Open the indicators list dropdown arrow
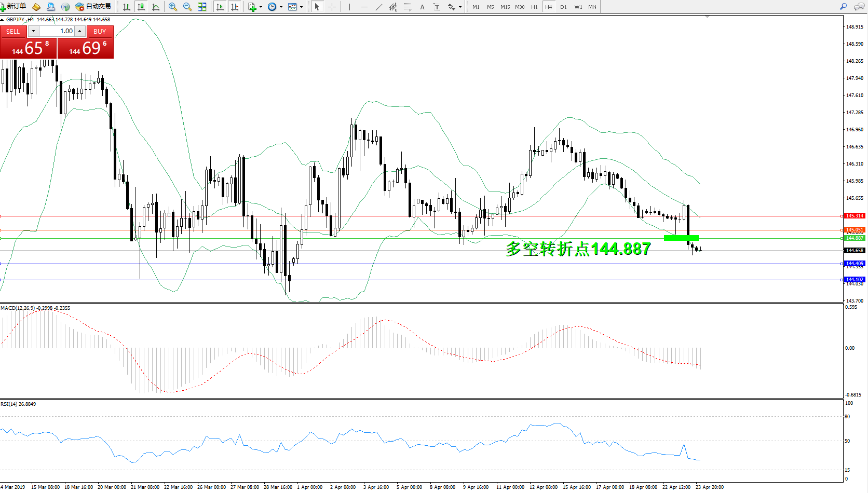 click(x=261, y=7)
